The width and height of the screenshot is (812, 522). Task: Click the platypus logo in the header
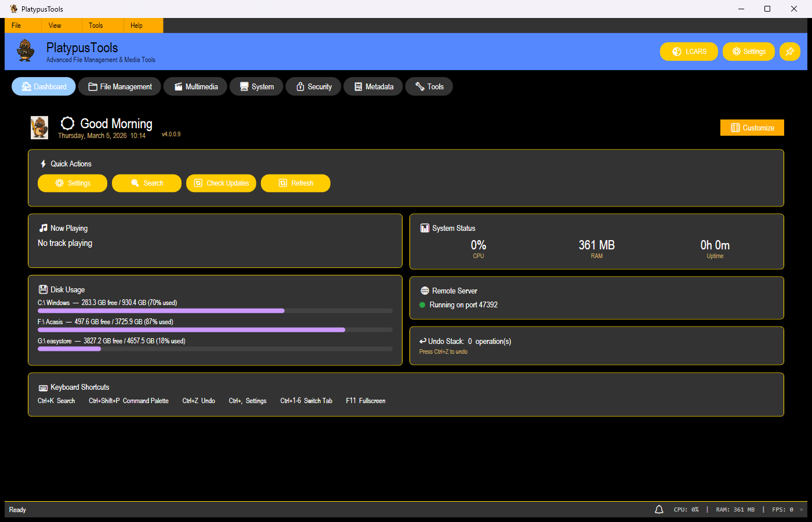pos(24,51)
